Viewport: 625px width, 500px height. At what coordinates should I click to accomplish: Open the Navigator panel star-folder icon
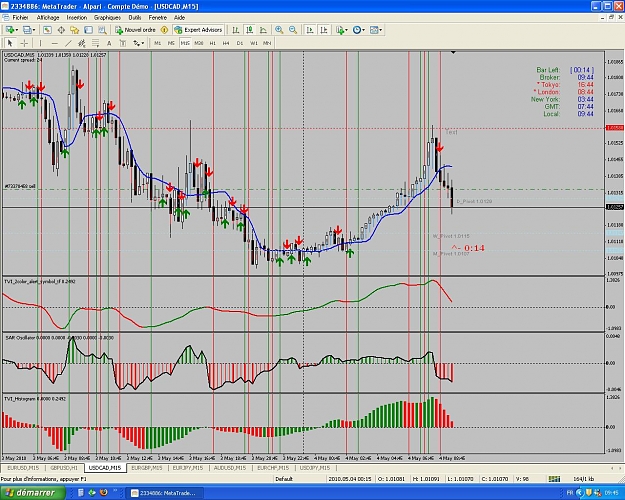[x=75, y=30]
